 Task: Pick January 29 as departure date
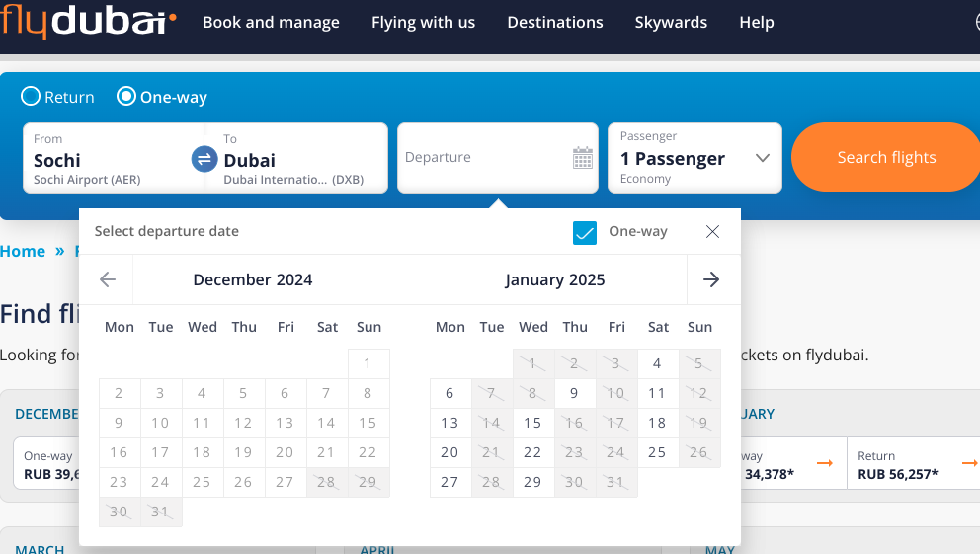[x=533, y=482]
